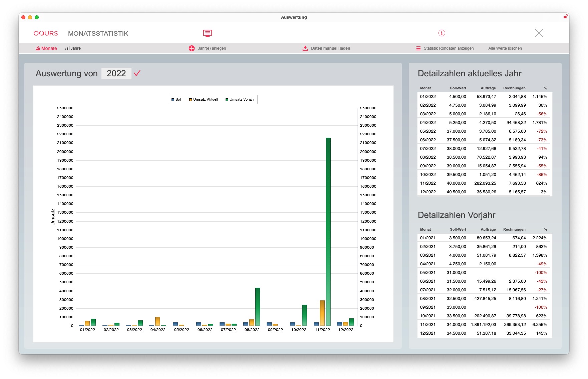Click the MONATSSTATISTIK heading
This screenshot has height=379, width=588.
98,33
